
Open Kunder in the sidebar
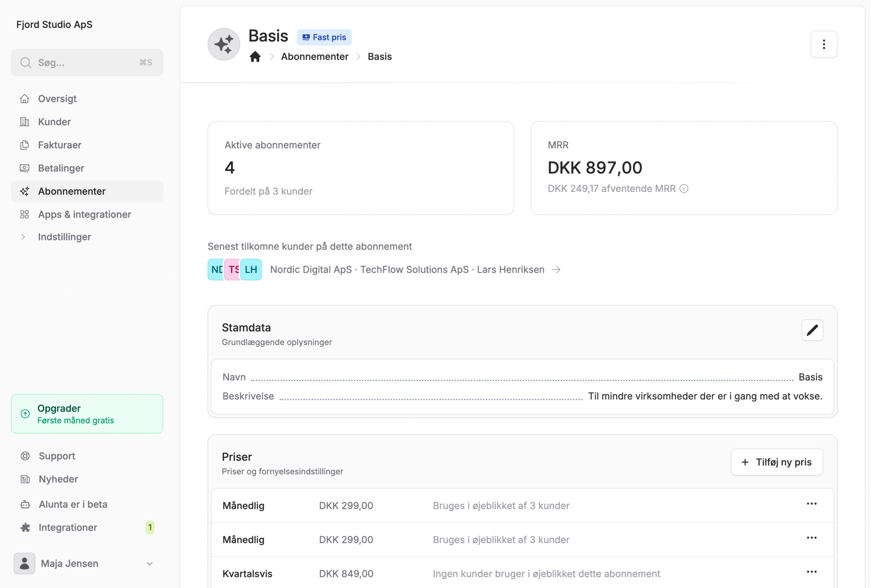(87, 122)
